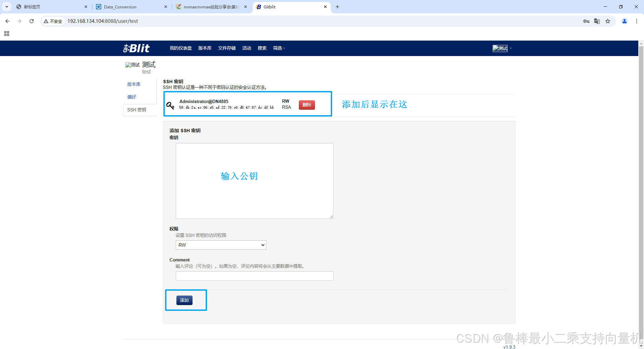Click the Gitblit logo
The height and width of the screenshot is (349, 644).
point(136,48)
